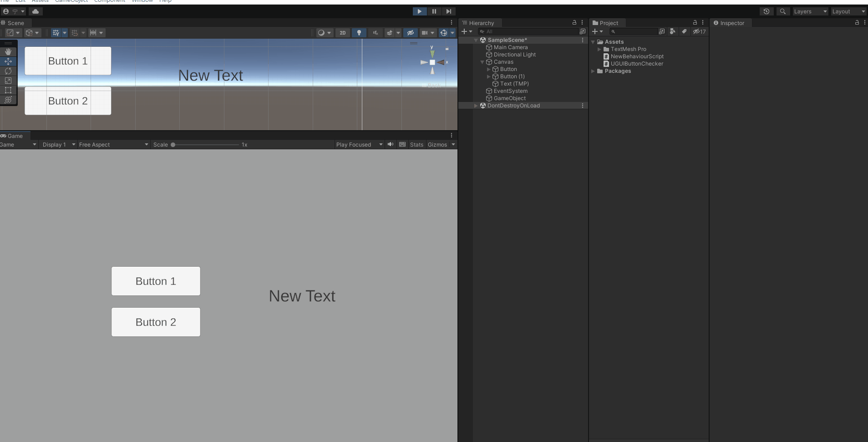Select the Rotate tool
The height and width of the screenshot is (442, 868).
pos(8,71)
